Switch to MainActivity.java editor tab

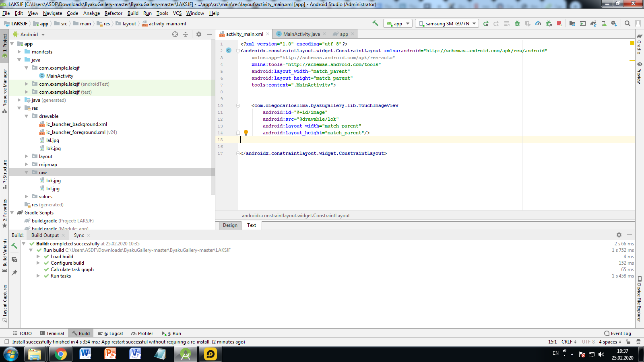[x=301, y=34]
